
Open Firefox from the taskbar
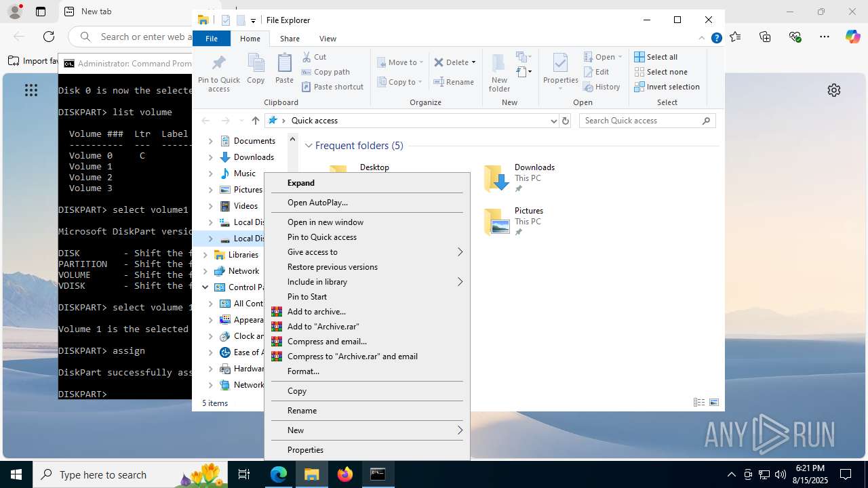(x=345, y=474)
